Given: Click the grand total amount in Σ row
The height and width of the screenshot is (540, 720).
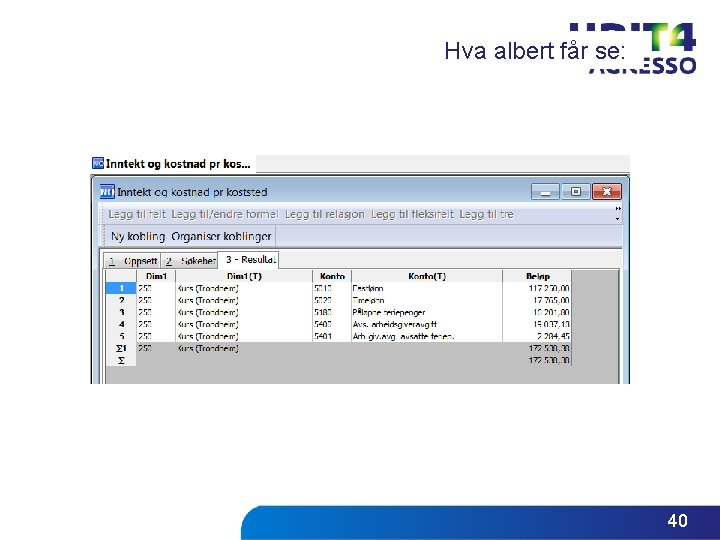Looking at the screenshot, I should click(537, 360).
